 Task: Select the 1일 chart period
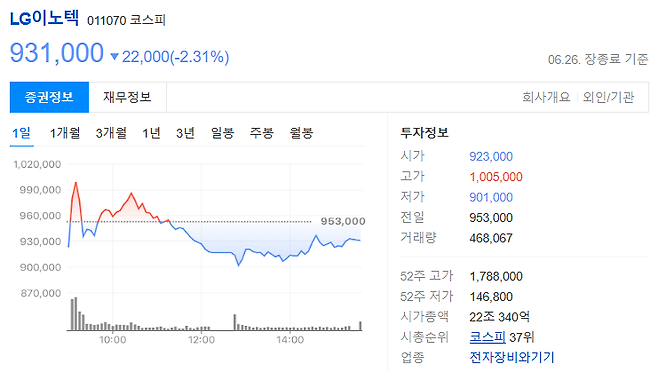pyautogui.click(x=21, y=134)
